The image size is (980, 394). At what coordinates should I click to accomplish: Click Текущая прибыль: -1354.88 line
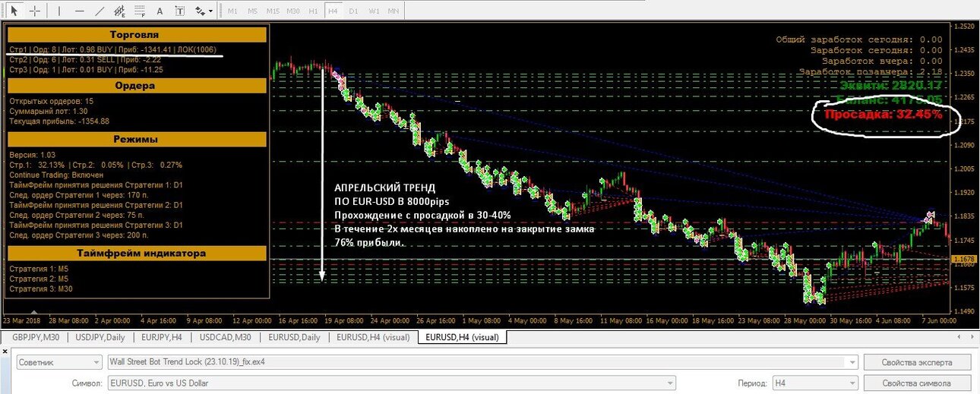coord(59,121)
